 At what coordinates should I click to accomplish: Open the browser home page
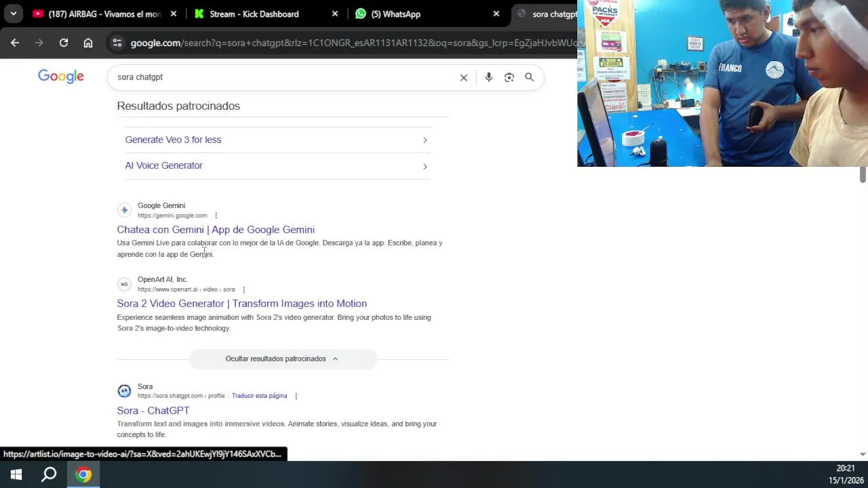click(x=88, y=43)
